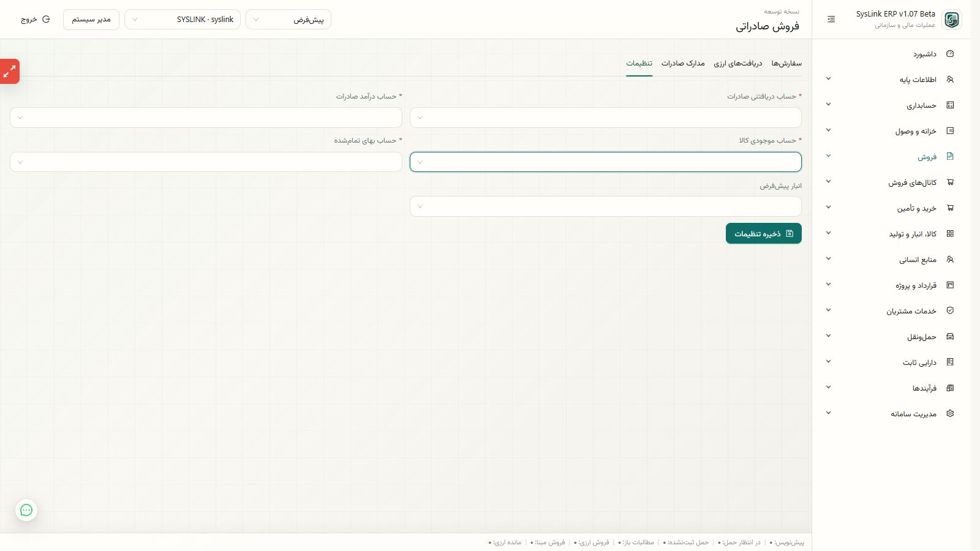Click the logout icon next to خروج
Screen dimensions: 980x551
pos(46,20)
